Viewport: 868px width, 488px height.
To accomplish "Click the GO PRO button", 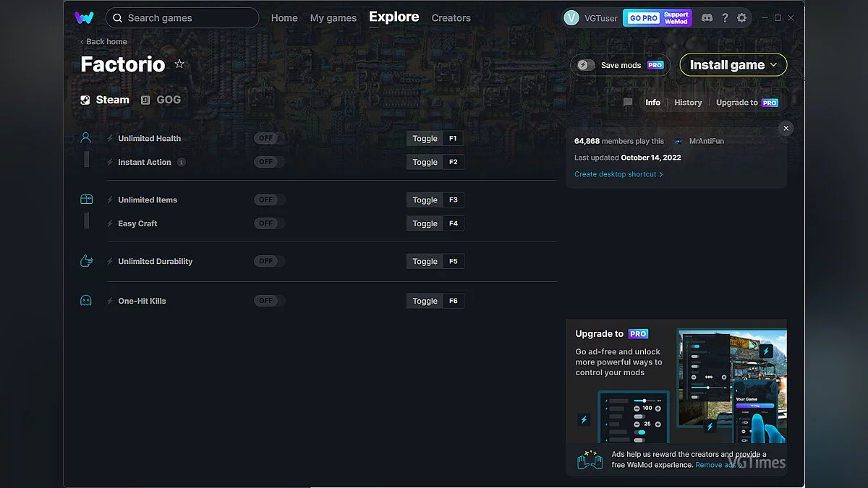I will 643,18.
